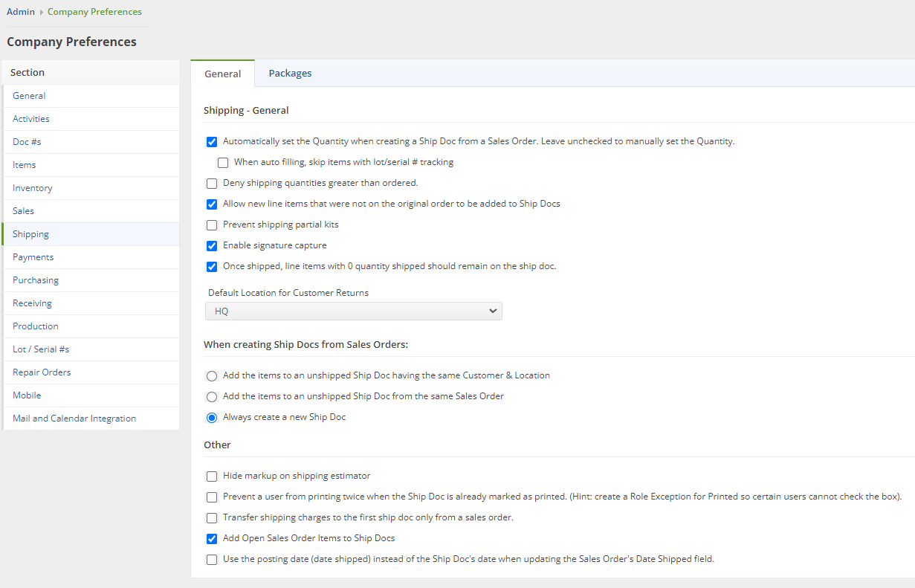Uncheck automatically set Quantity checkbox
This screenshot has width=915, height=588.
coord(212,142)
